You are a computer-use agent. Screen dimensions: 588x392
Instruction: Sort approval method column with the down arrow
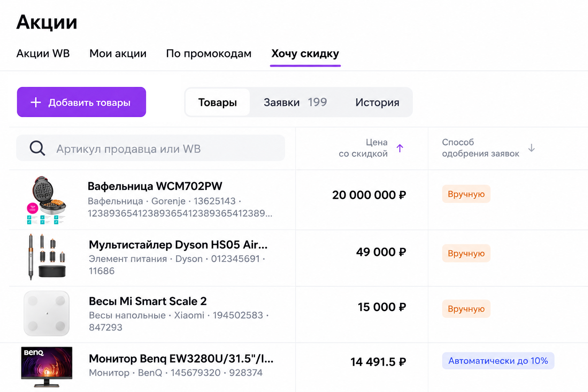tap(531, 148)
